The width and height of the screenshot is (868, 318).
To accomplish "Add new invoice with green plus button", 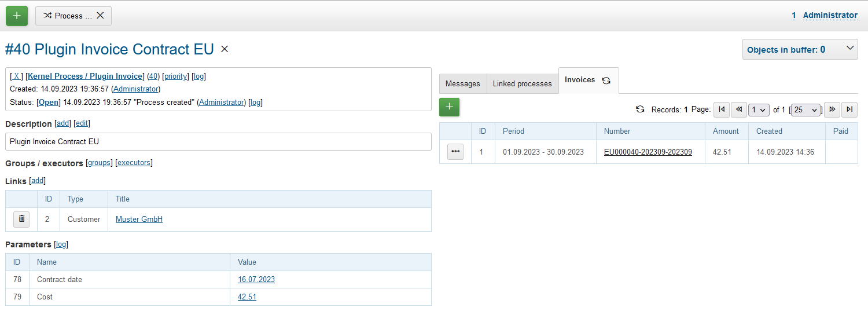I will pyautogui.click(x=449, y=107).
